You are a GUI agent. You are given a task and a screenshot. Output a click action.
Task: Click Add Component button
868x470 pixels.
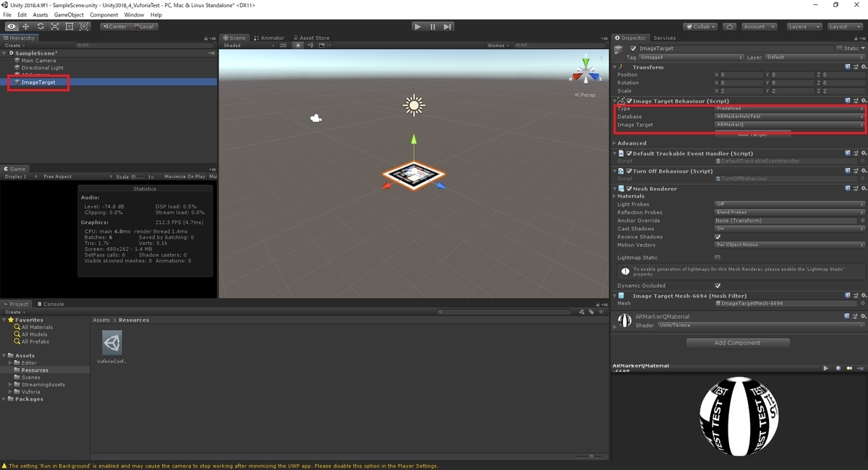click(738, 343)
